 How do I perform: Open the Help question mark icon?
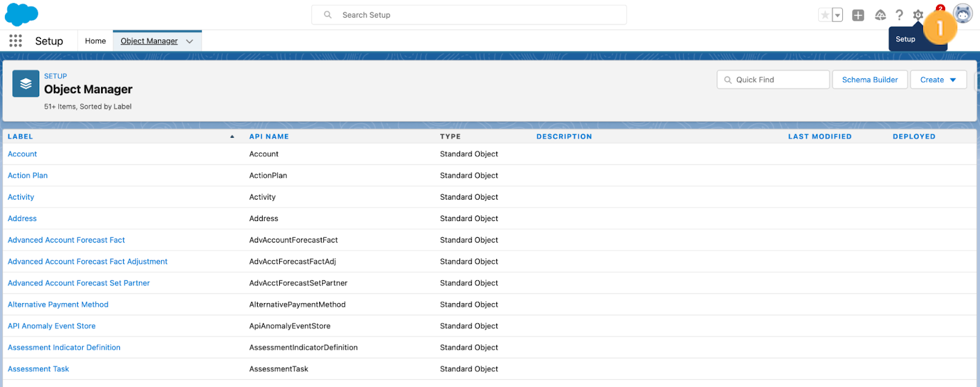click(899, 15)
